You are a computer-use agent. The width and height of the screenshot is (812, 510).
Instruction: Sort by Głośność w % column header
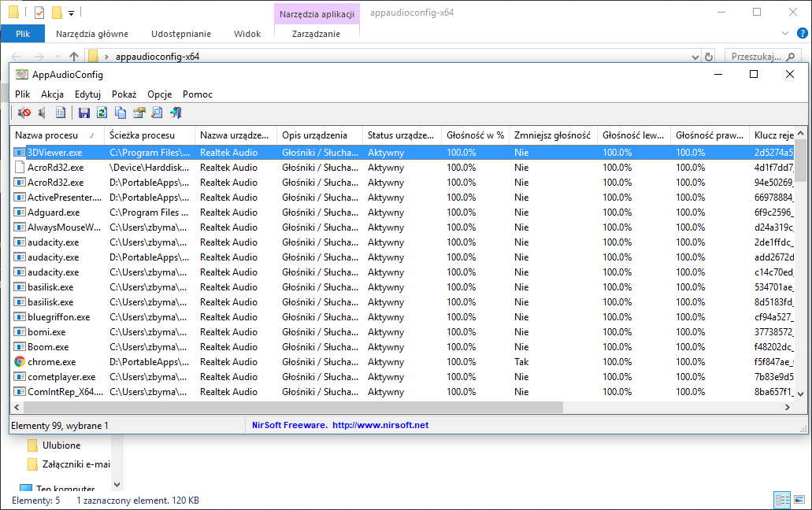(475, 135)
